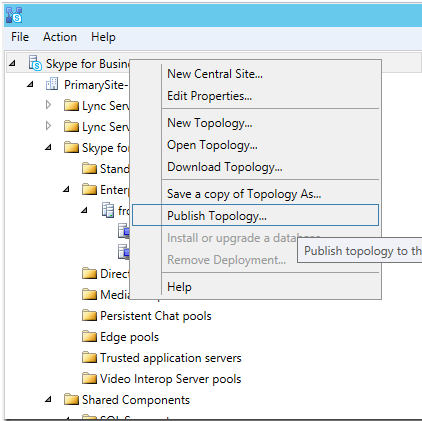This screenshot has height=421, width=422.
Task: Click the Skype for Business Server folder icon
Action: [x=71, y=147]
